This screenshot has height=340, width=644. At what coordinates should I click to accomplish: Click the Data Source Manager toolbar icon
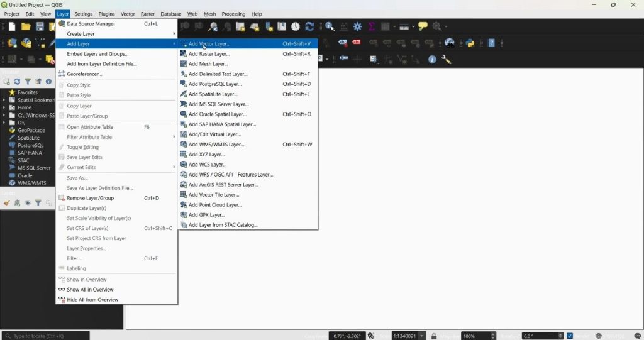12,43
